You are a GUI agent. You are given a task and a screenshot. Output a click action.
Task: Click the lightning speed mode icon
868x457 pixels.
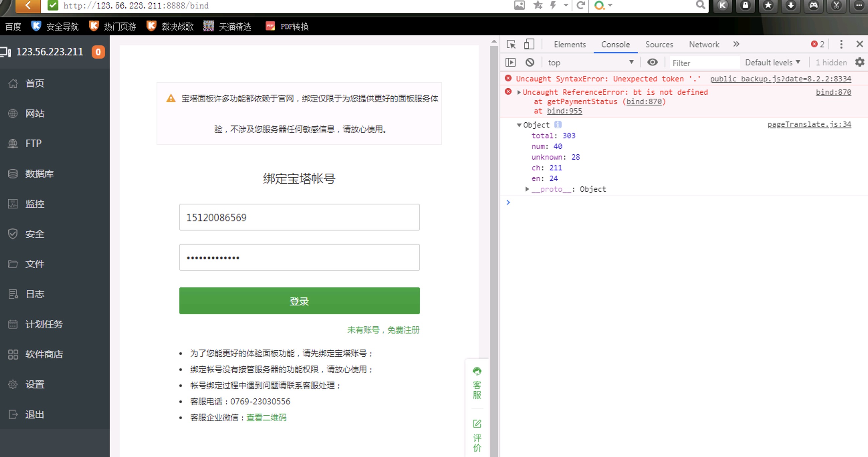click(553, 5)
